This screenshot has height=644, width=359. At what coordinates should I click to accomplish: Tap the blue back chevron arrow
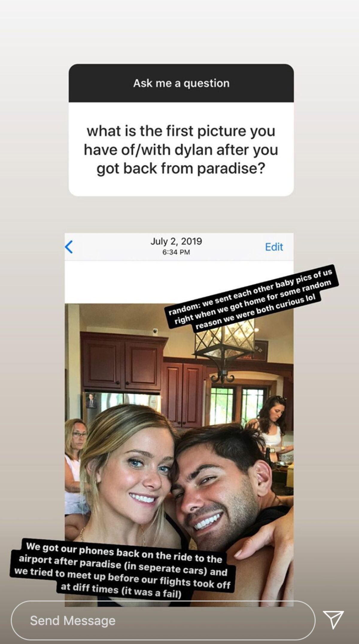click(x=69, y=247)
